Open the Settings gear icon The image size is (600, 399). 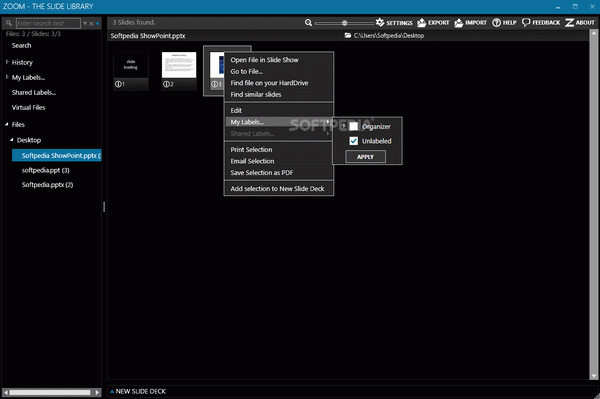click(380, 23)
